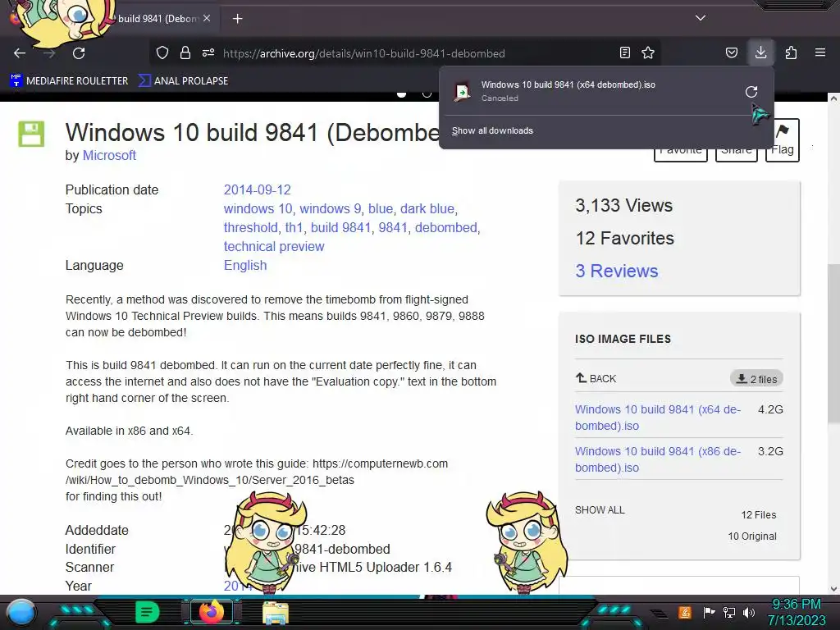Go BACK in the ISO image files list
The height and width of the screenshot is (630, 840).
click(x=596, y=378)
